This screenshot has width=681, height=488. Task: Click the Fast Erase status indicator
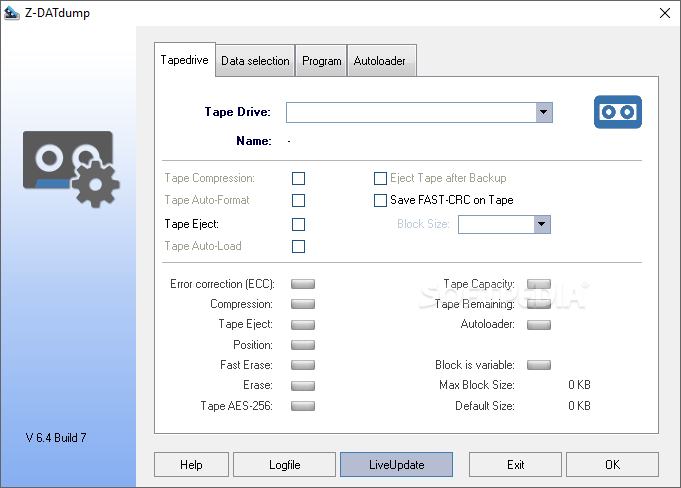(x=303, y=365)
